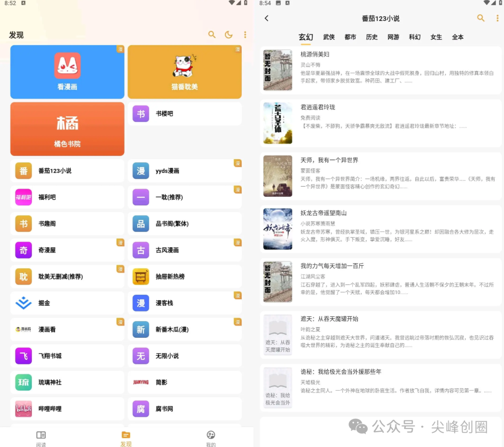504x447 pixels.
Task: Open the 书楼吧 source label
Action: 164,113
